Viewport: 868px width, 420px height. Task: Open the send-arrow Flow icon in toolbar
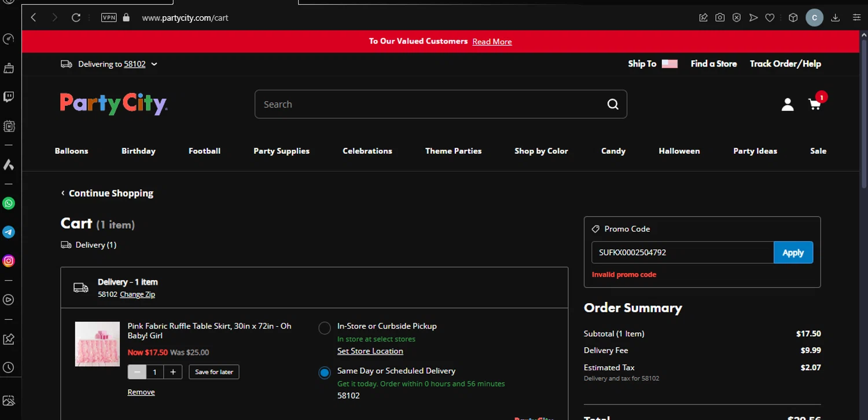pos(753,18)
